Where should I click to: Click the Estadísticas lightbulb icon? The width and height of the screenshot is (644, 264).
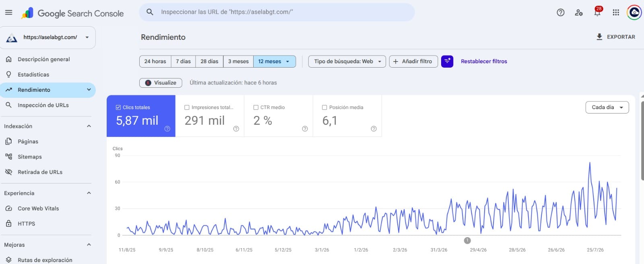pos(8,74)
